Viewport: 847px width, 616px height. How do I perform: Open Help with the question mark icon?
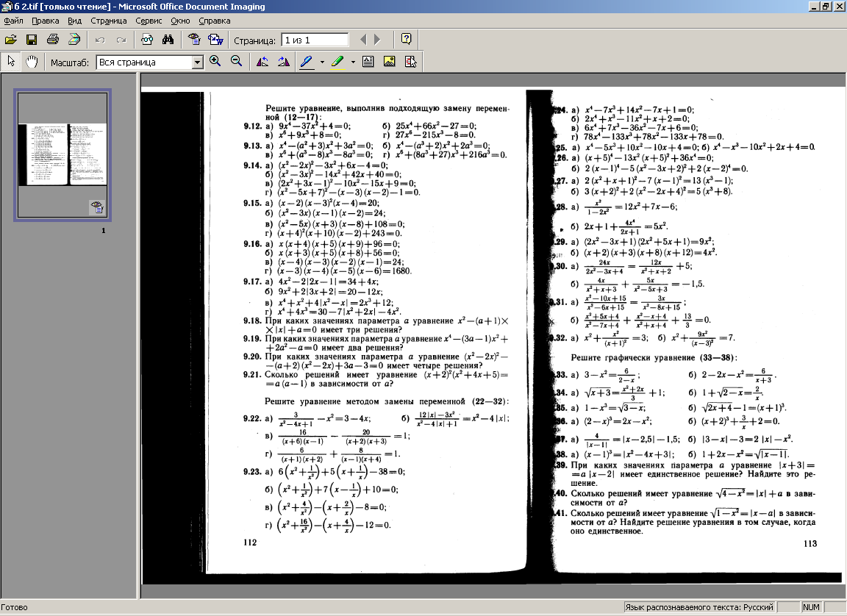click(406, 40)
